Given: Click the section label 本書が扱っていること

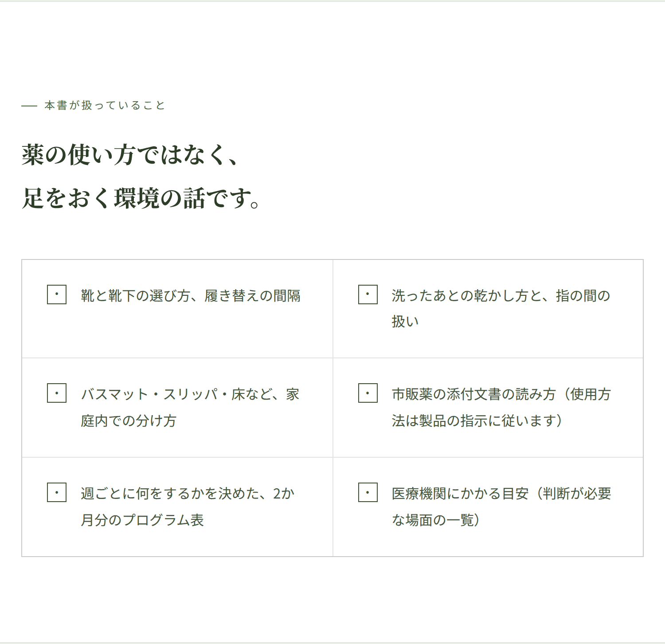Looking at the screenshot, I should [105, 106].
